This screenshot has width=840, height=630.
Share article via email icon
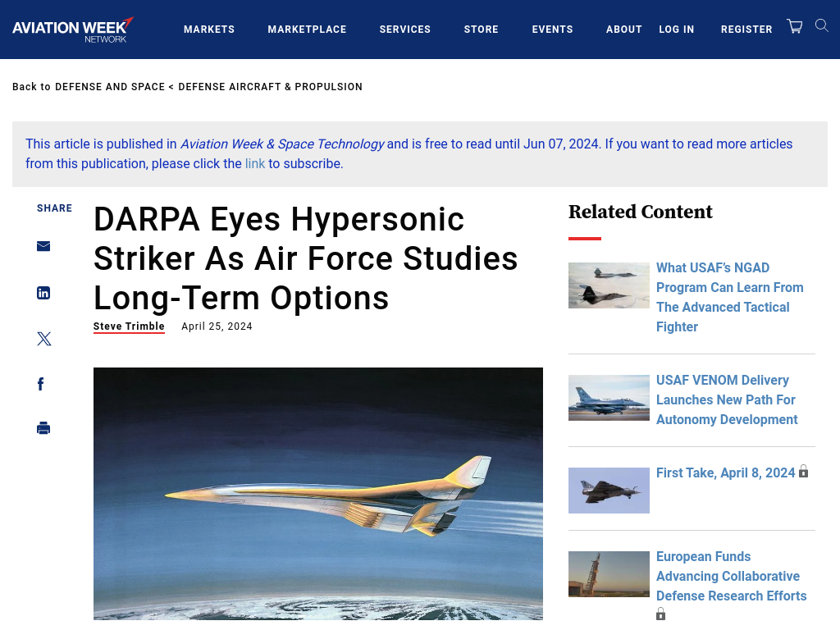tap(43, 246)
